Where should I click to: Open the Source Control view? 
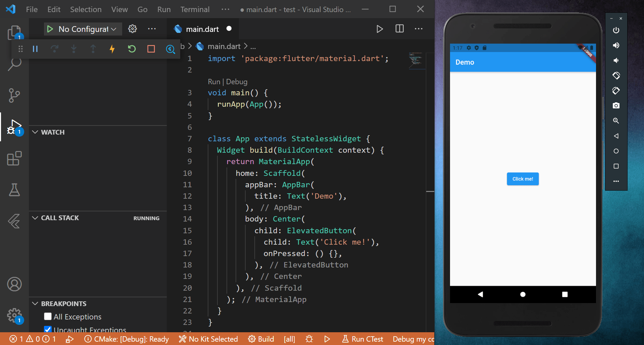coord(14,95)
